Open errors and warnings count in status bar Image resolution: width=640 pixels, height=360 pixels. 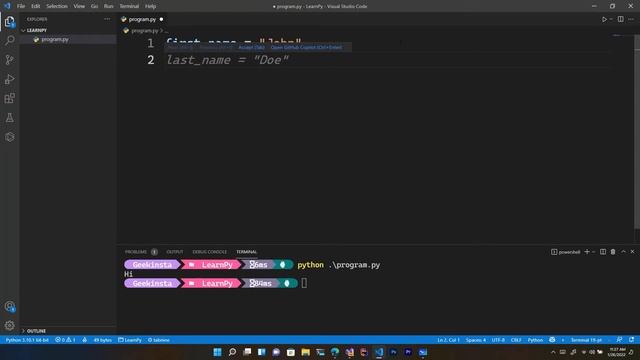click(65, 340)
